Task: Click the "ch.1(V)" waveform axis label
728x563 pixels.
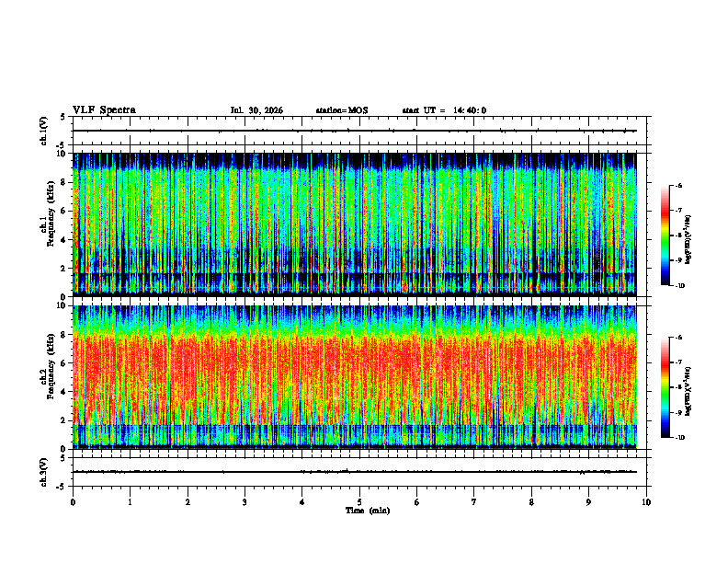Action: pyautogui.click(x=44, y=131)
